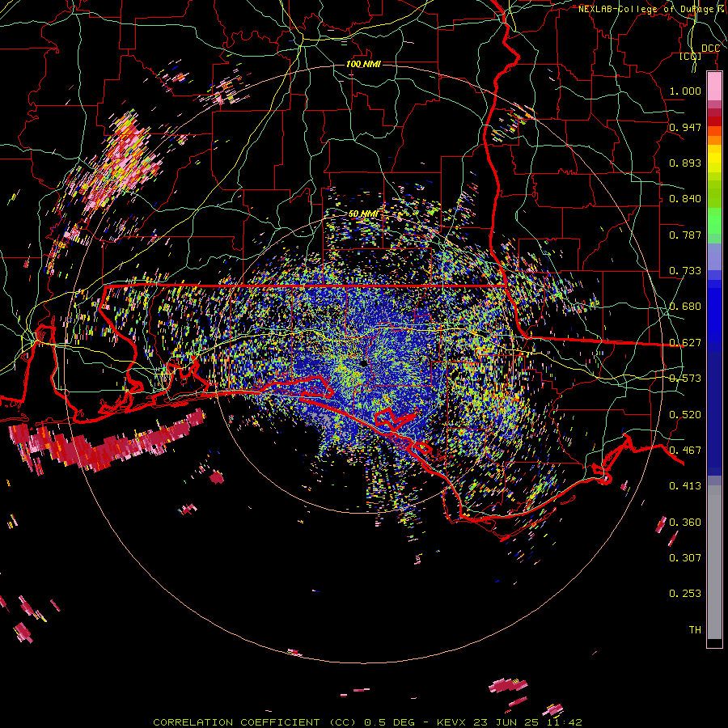Click the [CC] units label
This screenshot has height=728, width=728.
click(691, 56)
